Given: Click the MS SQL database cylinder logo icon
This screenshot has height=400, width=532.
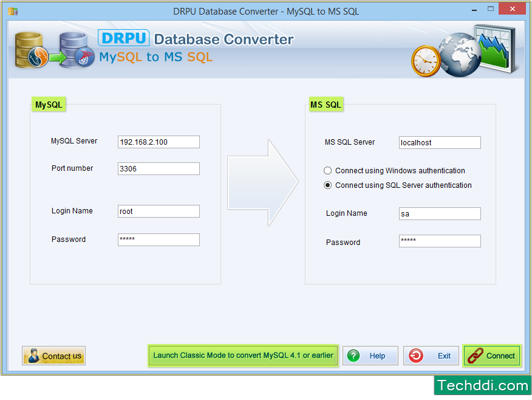Looking at the screenshot, I should pos(77,50).
